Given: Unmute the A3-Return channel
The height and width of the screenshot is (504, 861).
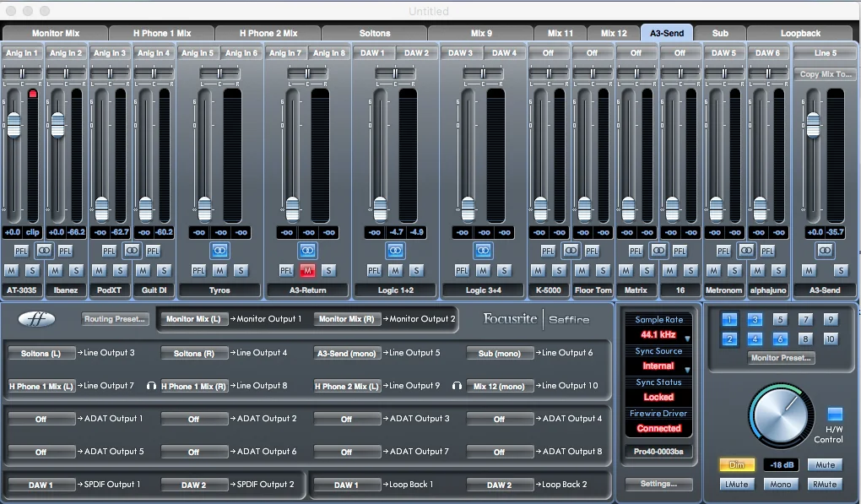Looking at the screenshot, I should [307, 270].
